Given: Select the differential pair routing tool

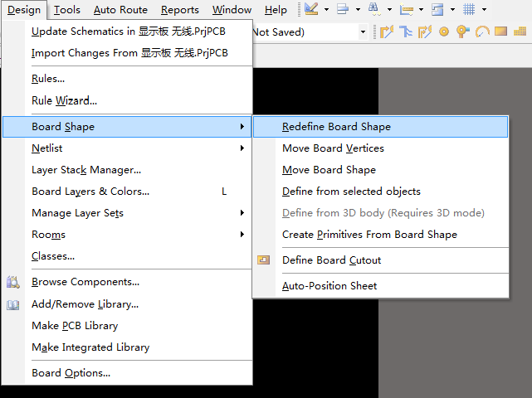Looking at the screenshot, I should click(425, 32).
